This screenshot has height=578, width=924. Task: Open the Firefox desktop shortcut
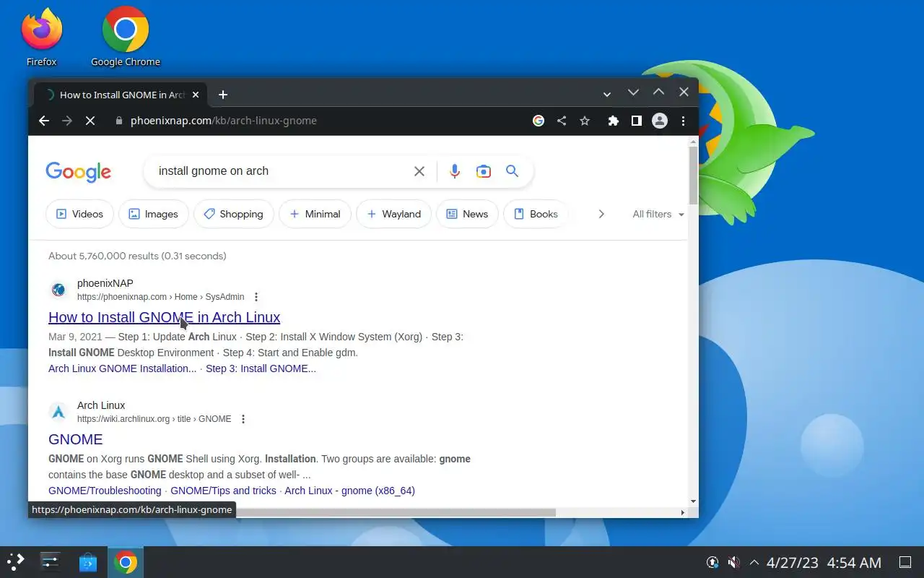point(42,38)
